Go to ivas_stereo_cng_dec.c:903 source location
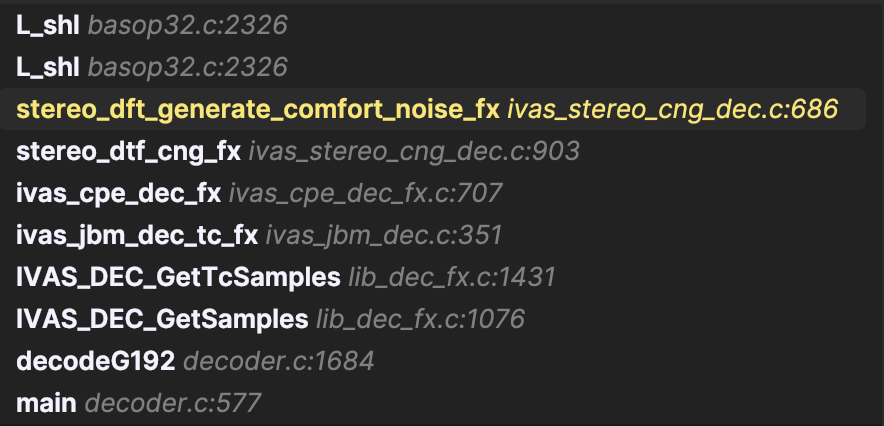Image resolution: width=884 pixels, height=426 pixels. pyautogui.click(x=414, y=152)
